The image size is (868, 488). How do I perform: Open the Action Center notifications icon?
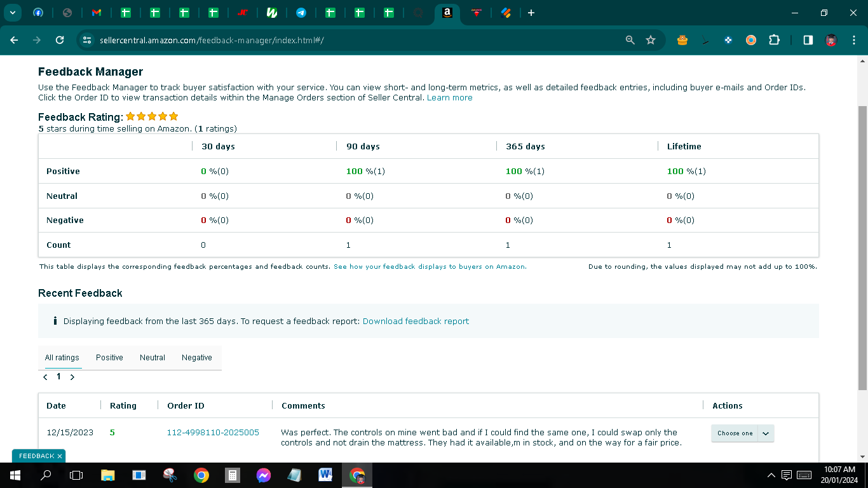[787, 475]
